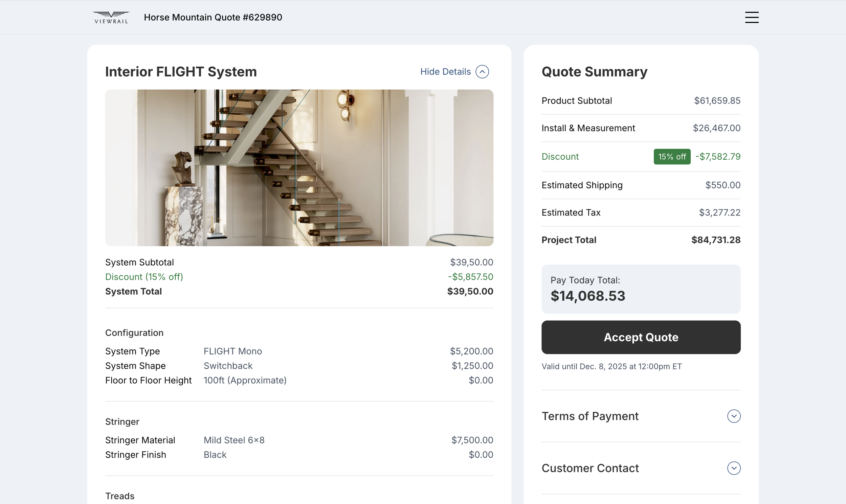Screen dimensions: 846x504
Task: Click the green 15% off badge
Action: point(672,157)
